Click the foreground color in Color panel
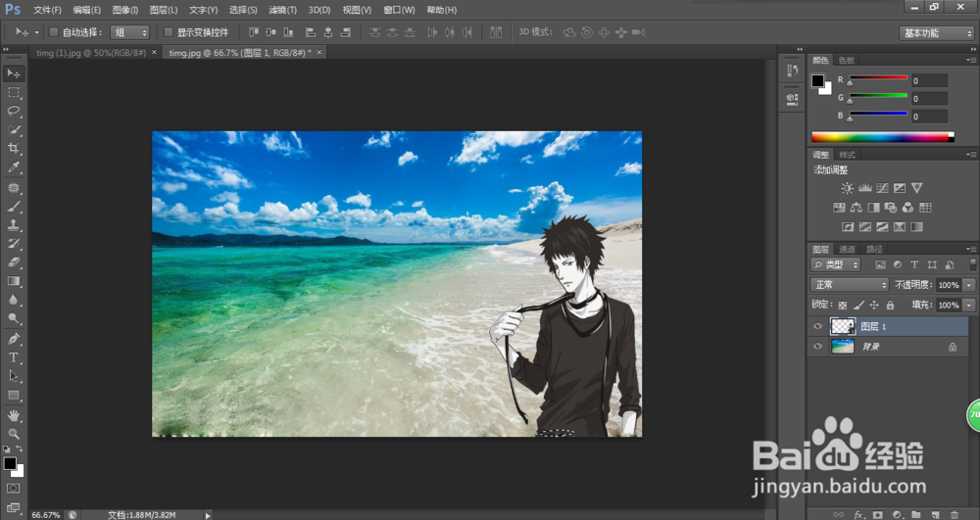This screenshot has height=520, width=980. (x=817, y=80)
